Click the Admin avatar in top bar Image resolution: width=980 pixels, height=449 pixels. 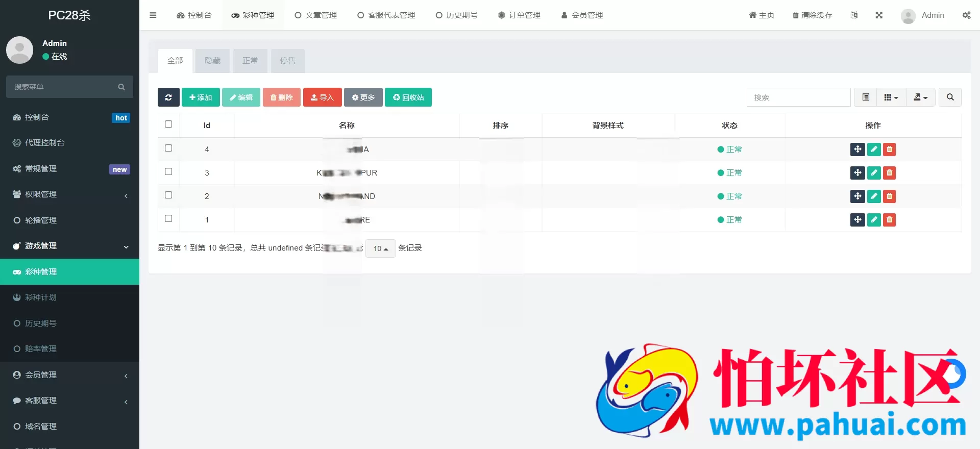click(x=908, y=16)
